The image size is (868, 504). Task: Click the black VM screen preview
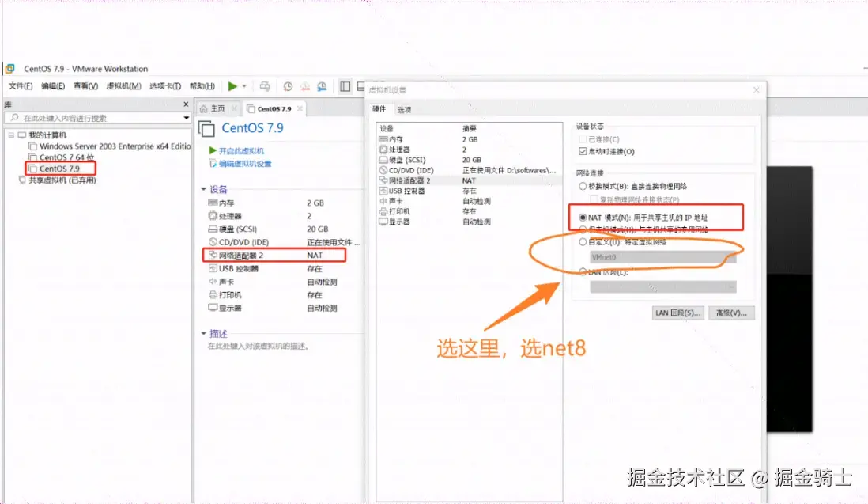(x=790, y=299)
